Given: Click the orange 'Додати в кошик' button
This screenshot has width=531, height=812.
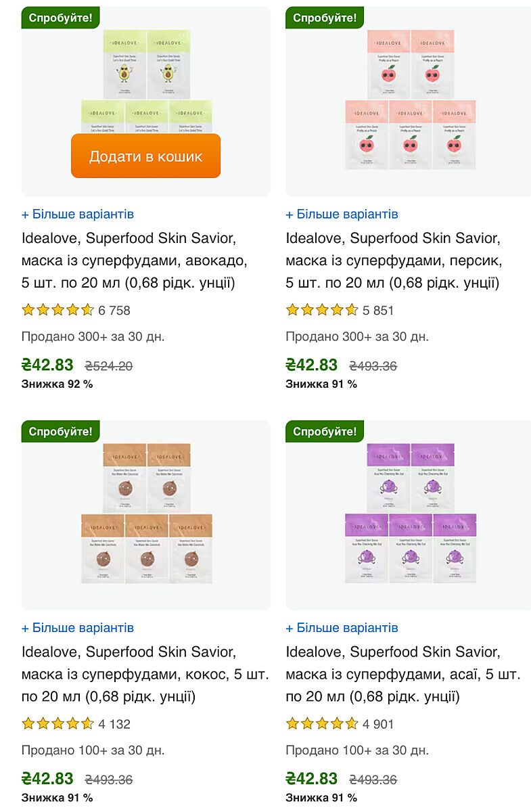Looking at the screenshot, I should [x=145, y=156].
